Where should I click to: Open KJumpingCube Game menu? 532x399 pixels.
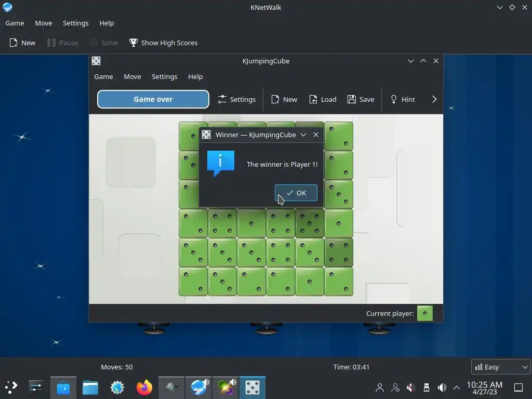[103, 77]
